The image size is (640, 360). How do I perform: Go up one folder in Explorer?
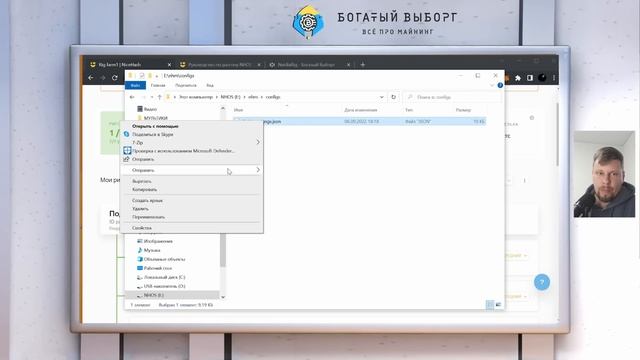pyautogui.click(x=160, y=97)
